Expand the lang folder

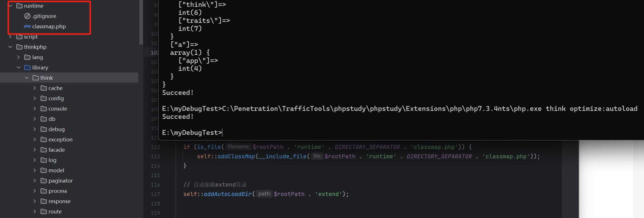click(x=19, y=57)
